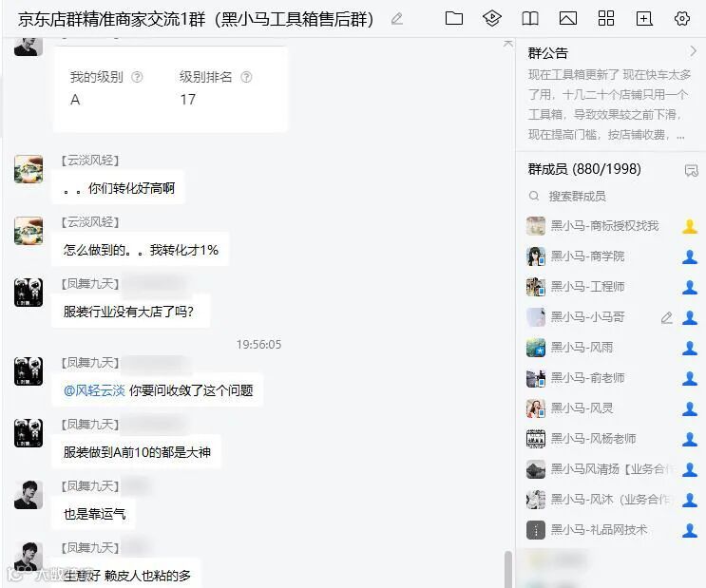Select member 黑小马-工程师
Screen dimensions: 706x588
click(611, 287)
